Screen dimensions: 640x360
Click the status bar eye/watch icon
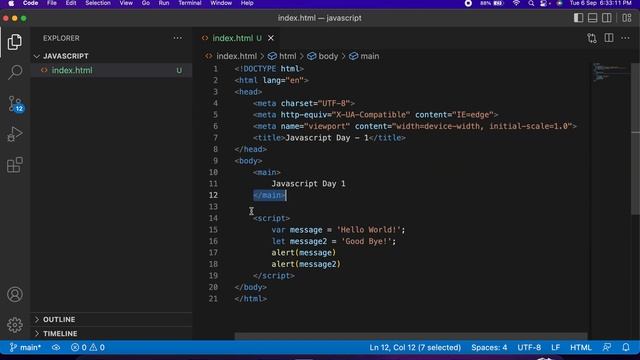pos(56,347)
